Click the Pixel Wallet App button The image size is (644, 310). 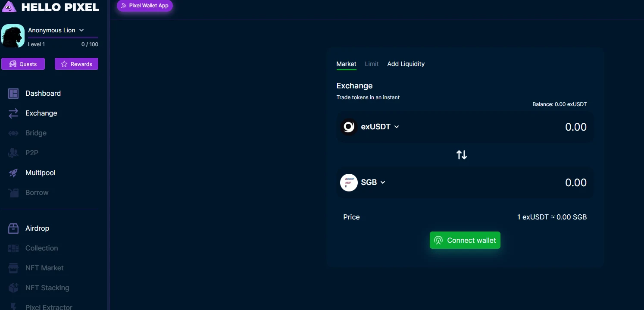145,6
